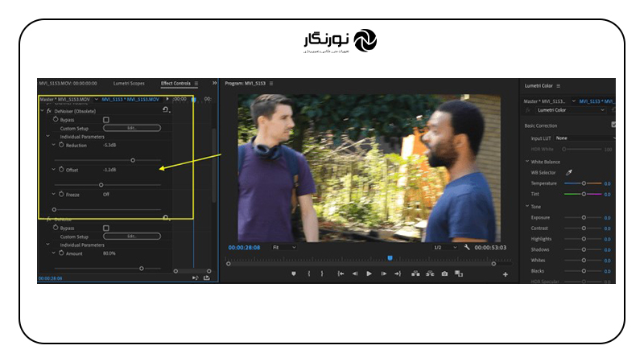Switch to the Lumetri Scopes tab
Screen dimensions: 644x362
pyautogui.click(x=129, y=84)
